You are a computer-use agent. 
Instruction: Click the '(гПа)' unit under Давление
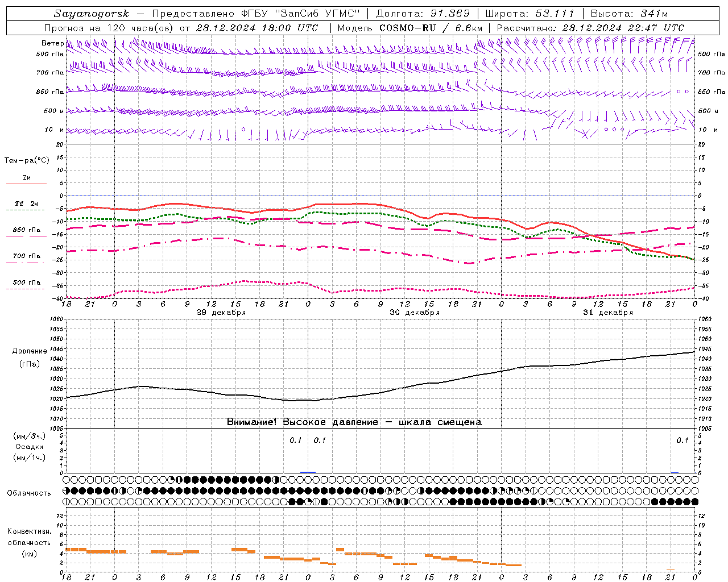coord(30,364)
